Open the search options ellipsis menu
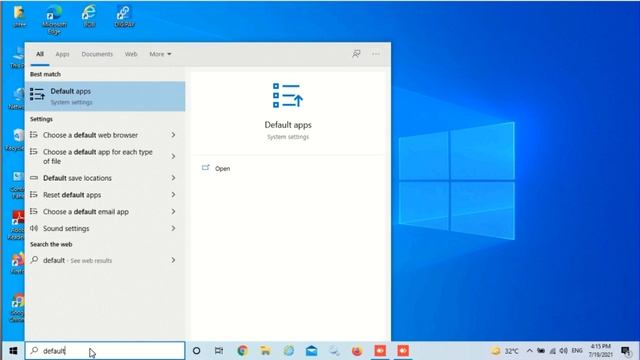Viewport: 640px width, 360px height. [376, 54]
